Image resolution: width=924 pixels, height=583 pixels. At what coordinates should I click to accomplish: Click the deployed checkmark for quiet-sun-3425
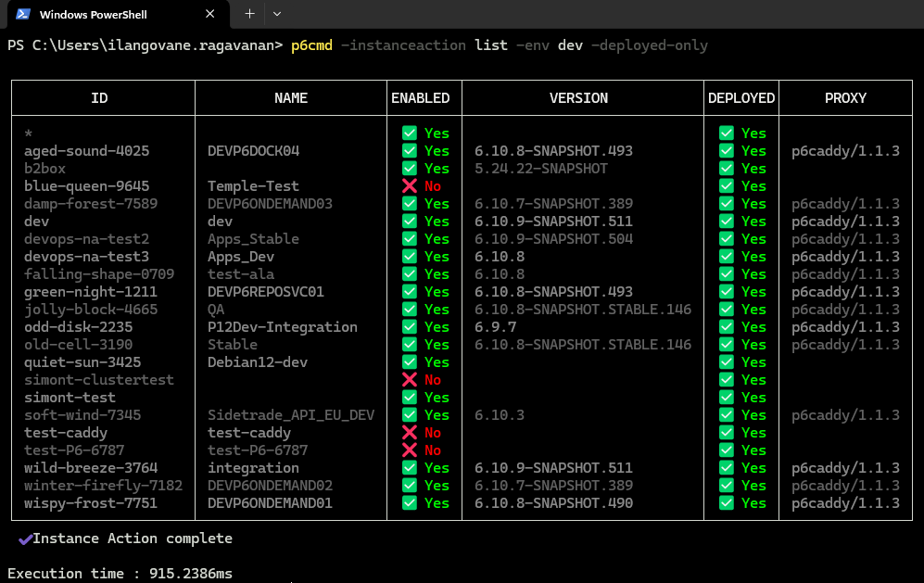click(727, 362)
